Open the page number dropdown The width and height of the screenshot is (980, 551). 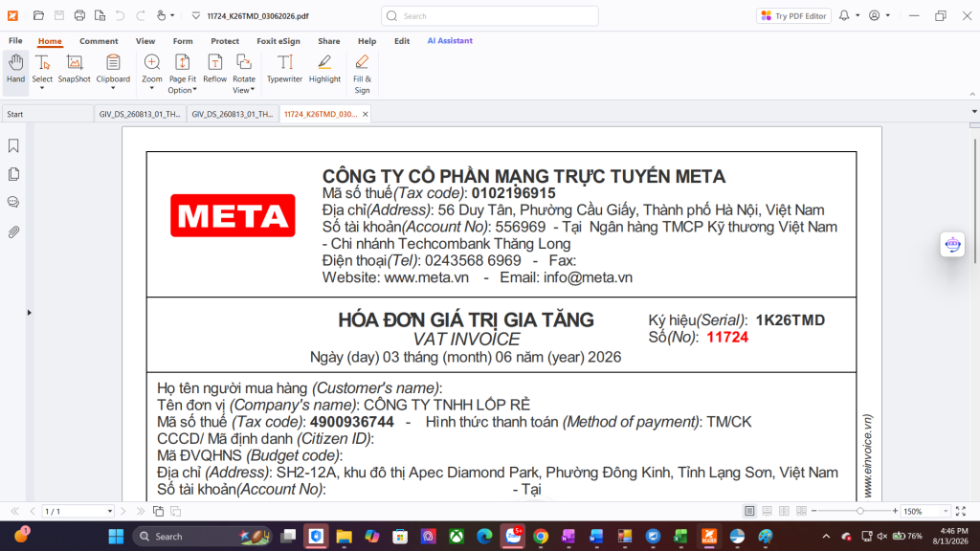click(x=109, y=511)
